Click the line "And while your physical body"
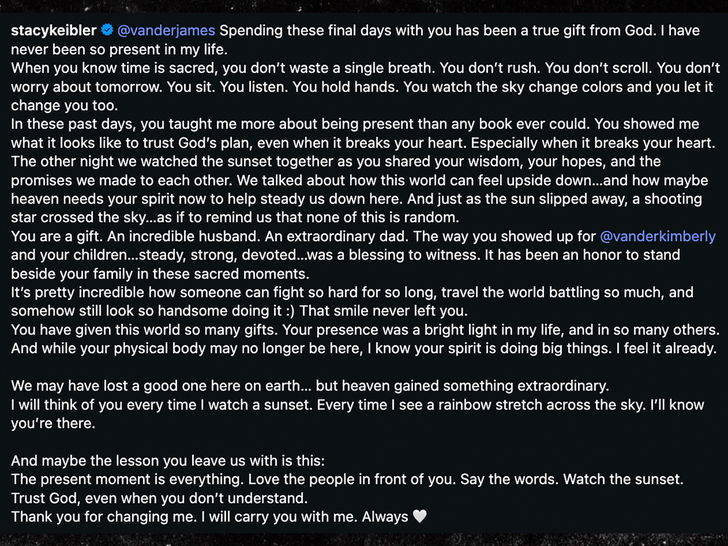This screenshot has width=728, height=546. click(300, 348)
